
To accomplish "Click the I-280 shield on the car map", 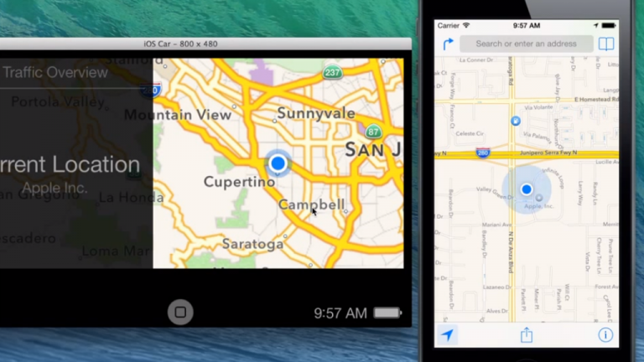I will point(150,90).
